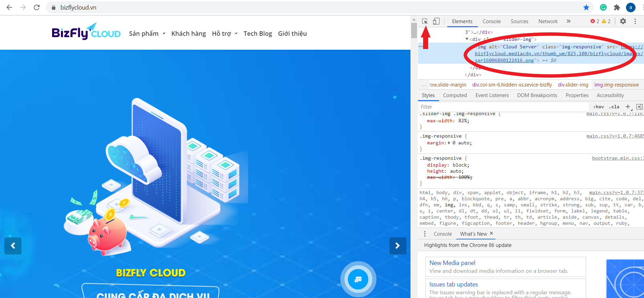Toggle the computed styles sidebar icon
The width and height of the screenshot is (644, 298).
click(x=639, y=107)
